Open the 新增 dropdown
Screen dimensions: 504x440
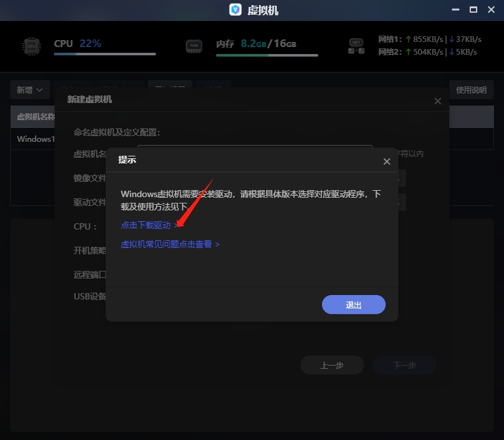pos(30,90)
